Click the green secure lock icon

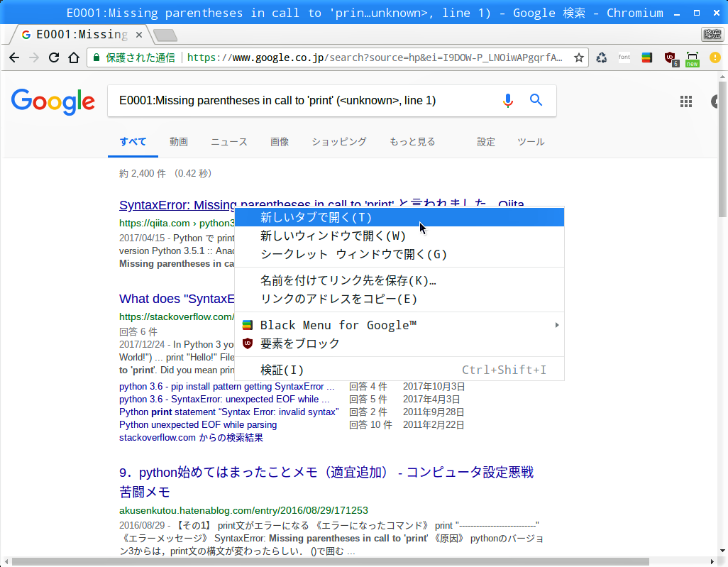point(96,57)
